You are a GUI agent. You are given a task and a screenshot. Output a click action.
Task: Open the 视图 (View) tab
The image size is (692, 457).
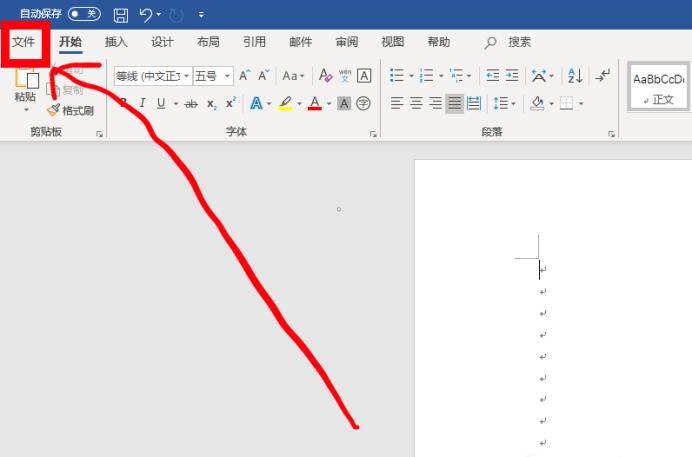pos(393,42)
